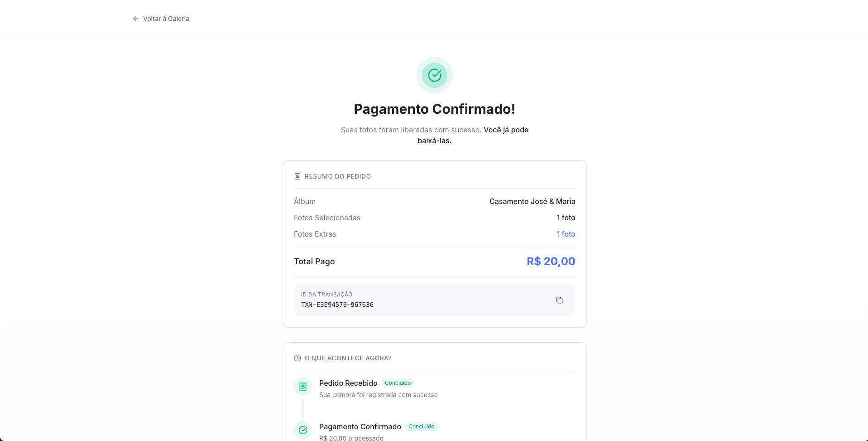Click the Total Pago label
The image size is (868, 441).
314,261
